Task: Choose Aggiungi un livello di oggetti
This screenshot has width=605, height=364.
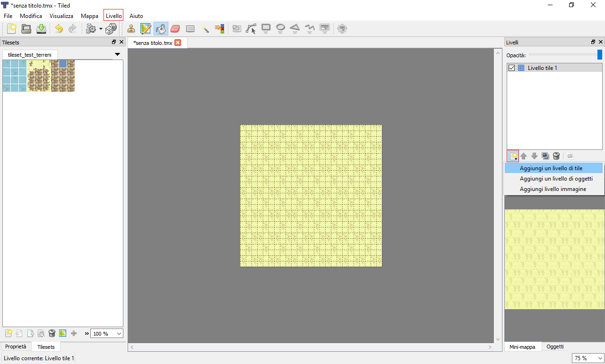Action: 556,179
